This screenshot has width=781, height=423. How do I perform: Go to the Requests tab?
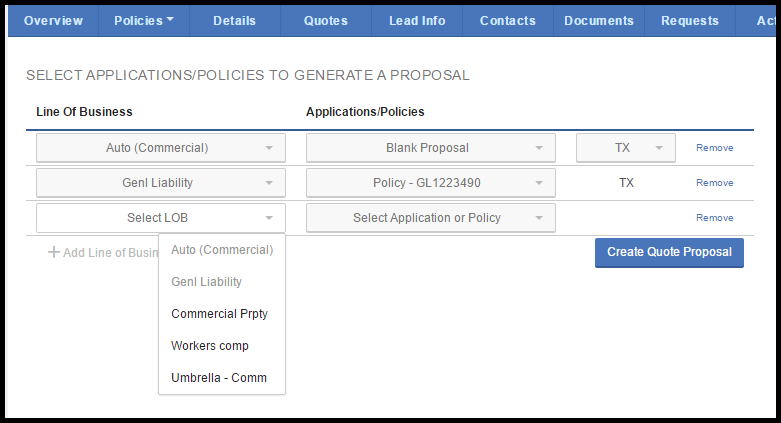tap(690, 21)
